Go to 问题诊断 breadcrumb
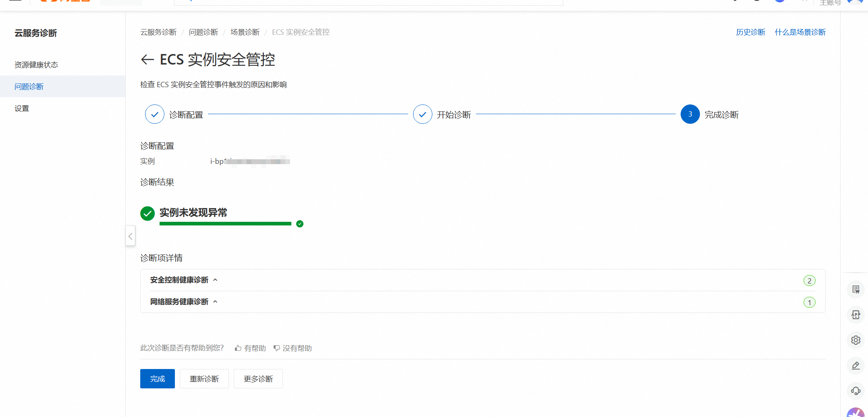Image resolution: width=868 pixels, height=417 pixels. coord(204,32)
